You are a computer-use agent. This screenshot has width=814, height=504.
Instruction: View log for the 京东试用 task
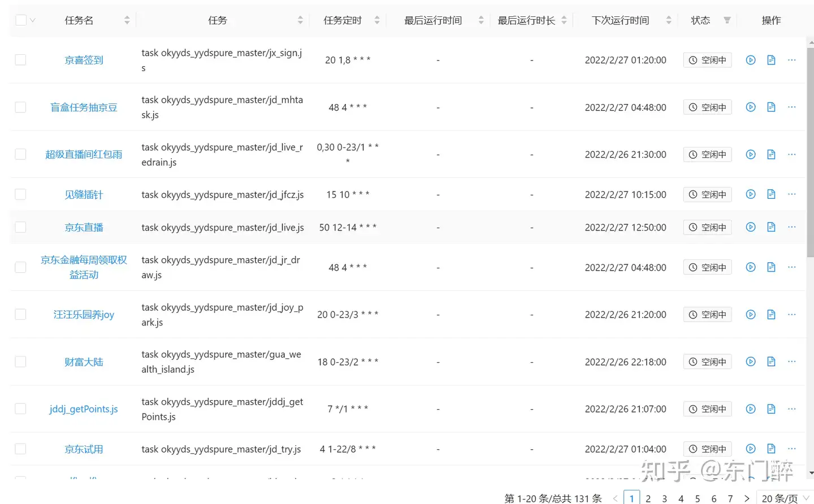click(771, 449)
